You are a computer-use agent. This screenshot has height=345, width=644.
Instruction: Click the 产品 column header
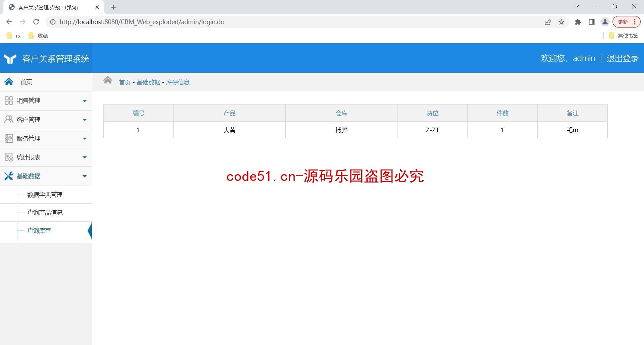point(229,113)
